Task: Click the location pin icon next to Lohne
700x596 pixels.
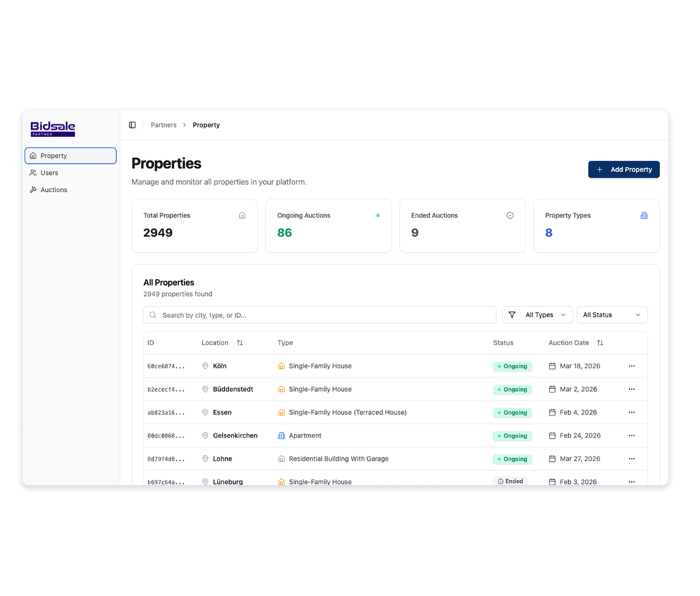Action: click(x=205, y=459)
